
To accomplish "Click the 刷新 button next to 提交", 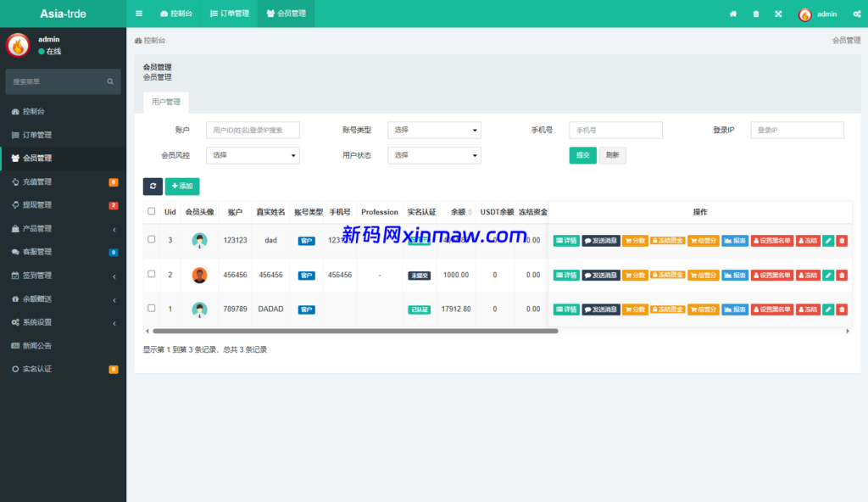I will [612, 155].
